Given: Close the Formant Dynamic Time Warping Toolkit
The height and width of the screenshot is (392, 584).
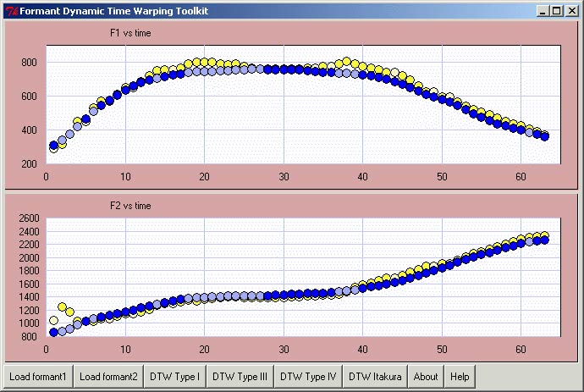Looking at the screenshot, I should click(571, 10).
